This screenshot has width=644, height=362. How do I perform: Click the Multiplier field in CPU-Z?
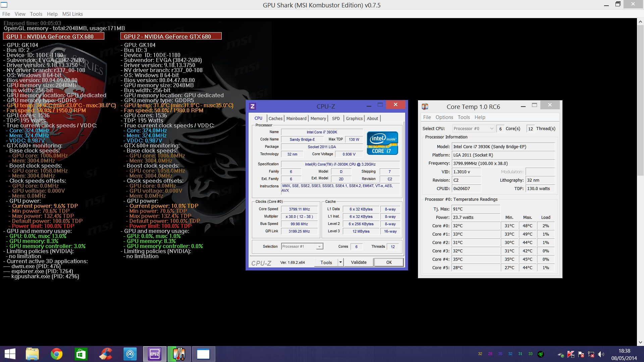click(300, 217)
